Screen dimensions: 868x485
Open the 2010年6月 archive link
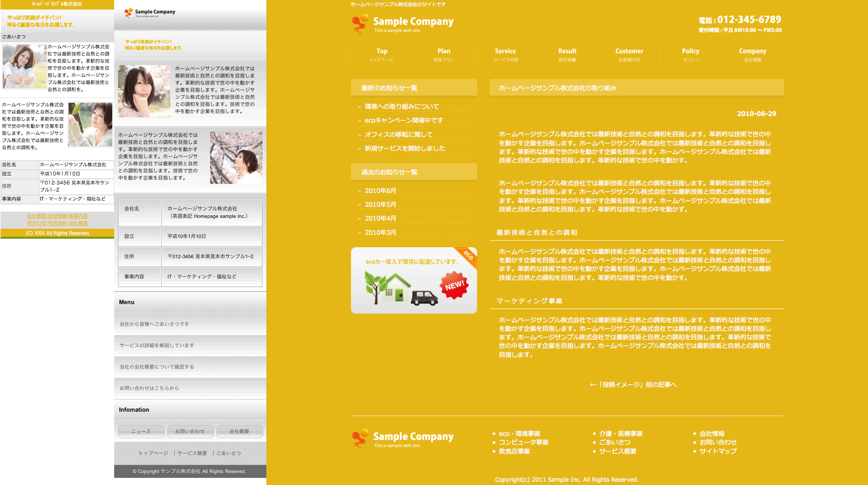(x=380, y=191)
